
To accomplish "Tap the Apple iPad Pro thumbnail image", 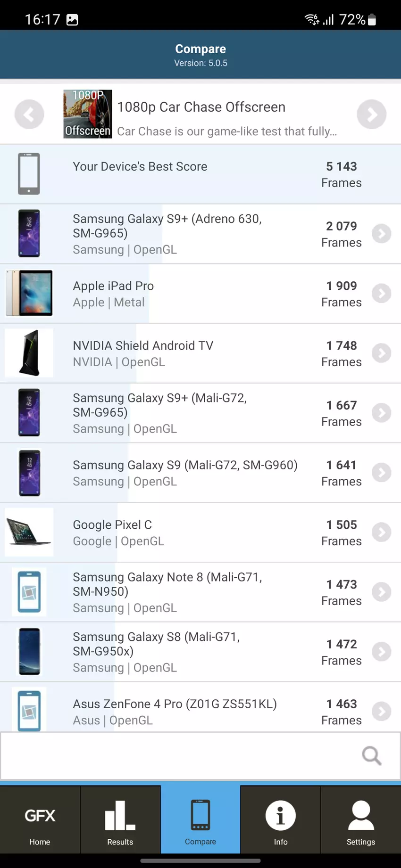I will click(29, 293).
